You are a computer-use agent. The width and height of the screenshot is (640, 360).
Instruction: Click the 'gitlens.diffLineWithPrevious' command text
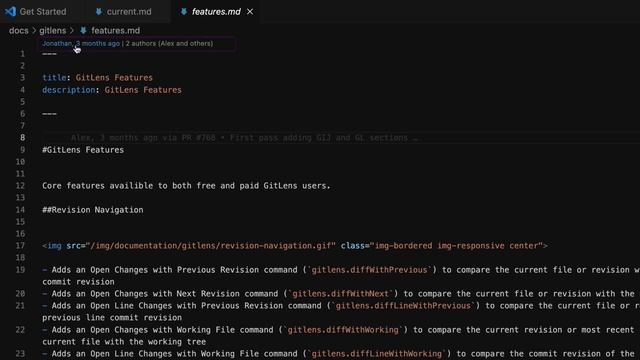(x=403, y=306)
